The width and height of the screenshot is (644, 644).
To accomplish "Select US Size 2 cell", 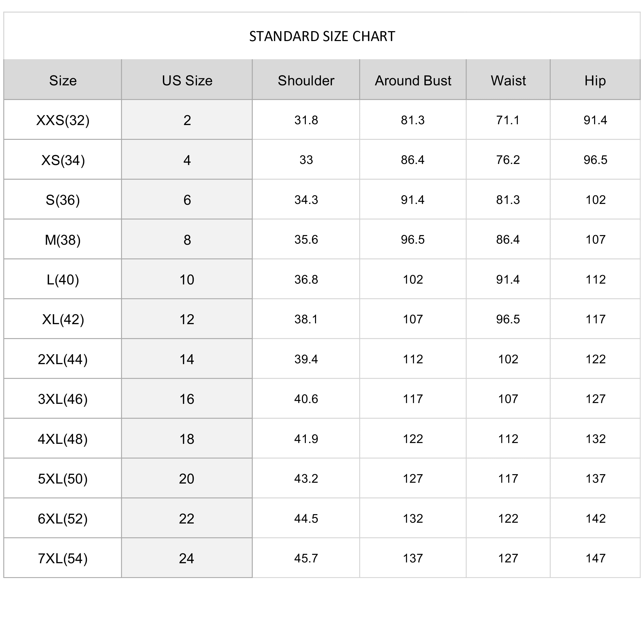I will pyautogui.click(x=187, y=120).
